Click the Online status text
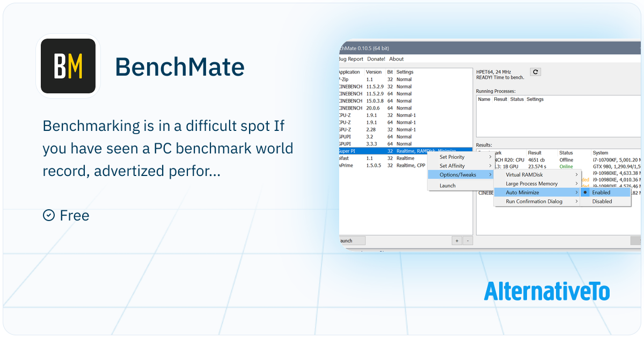The image size is (644, 338). tap(566, 167)
